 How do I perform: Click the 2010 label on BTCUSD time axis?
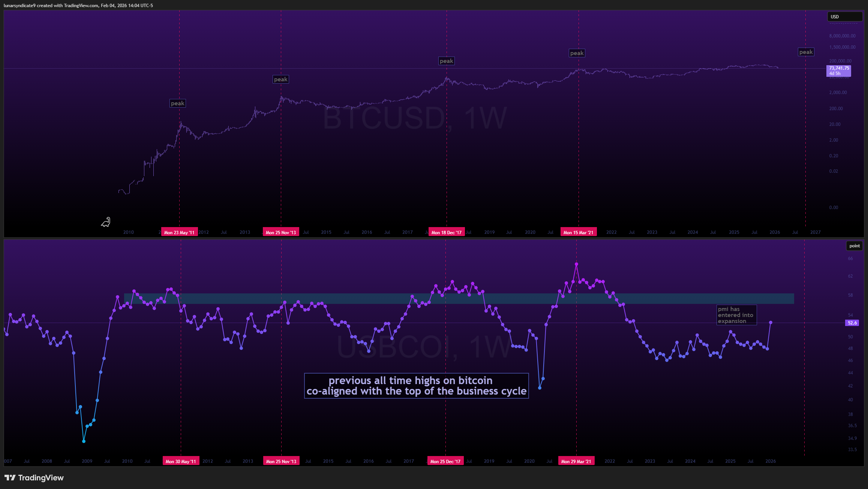click(129, 232)
